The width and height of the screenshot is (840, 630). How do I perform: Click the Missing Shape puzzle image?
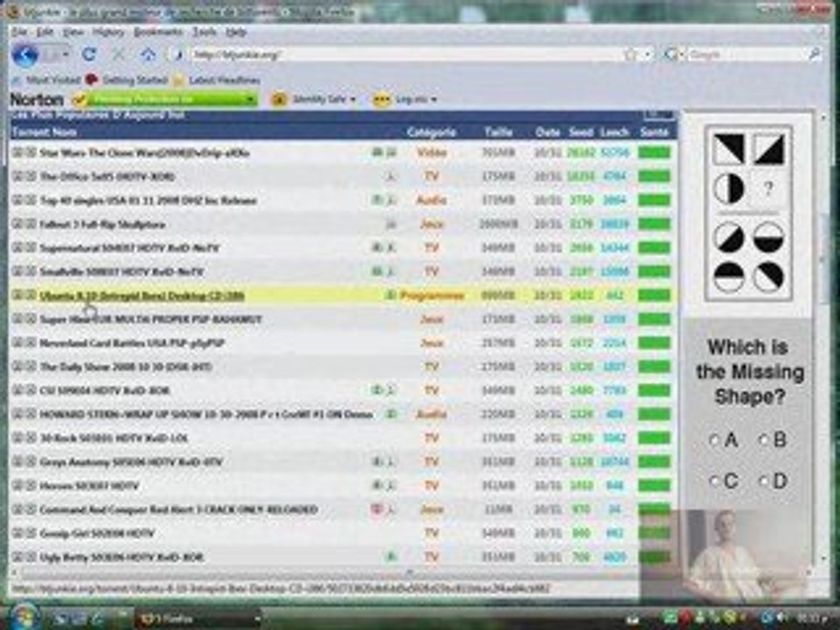tap(748, 212)
